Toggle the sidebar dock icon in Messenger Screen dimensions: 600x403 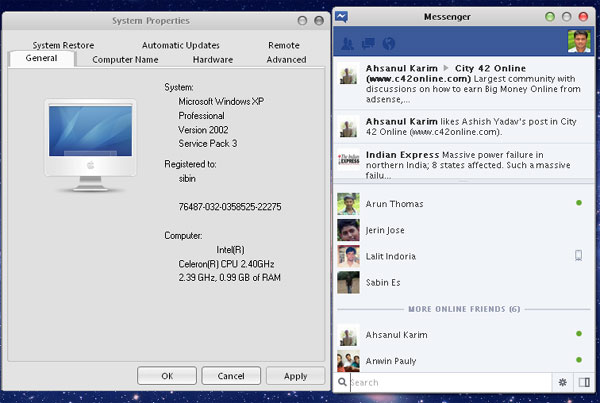[584, 382]
